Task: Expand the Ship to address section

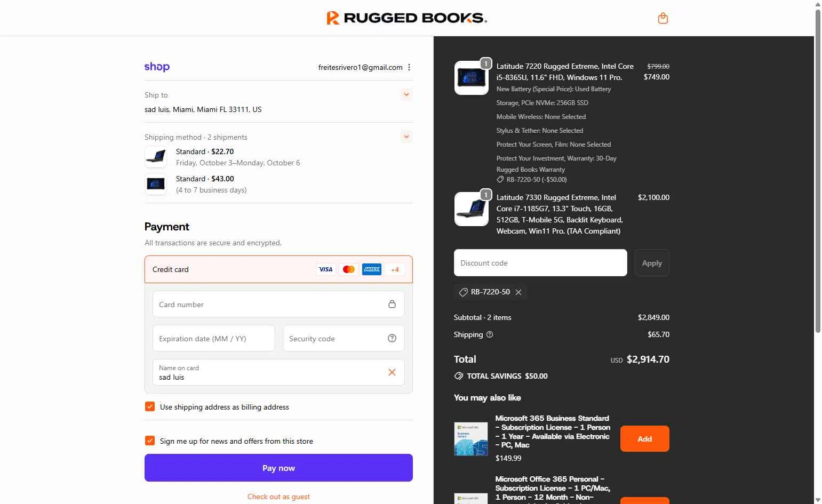Action: (x=406, y=94)
